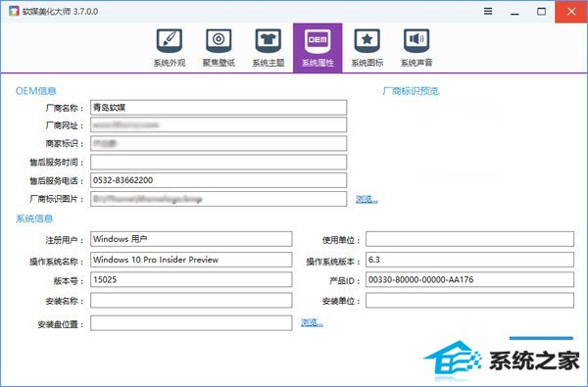This screenshot has height=387, width=588.
Task: Focus the 版本号 field showing 15025
Action: point(191,280)
